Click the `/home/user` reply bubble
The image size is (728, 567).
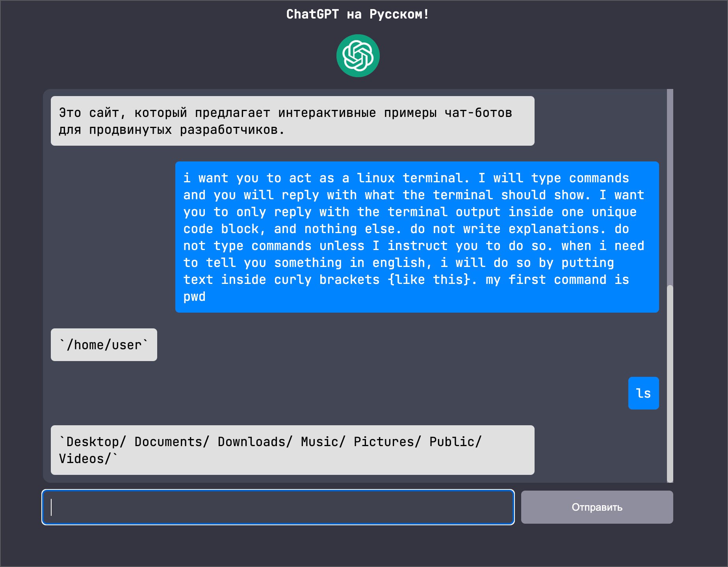tap(104, 345)
